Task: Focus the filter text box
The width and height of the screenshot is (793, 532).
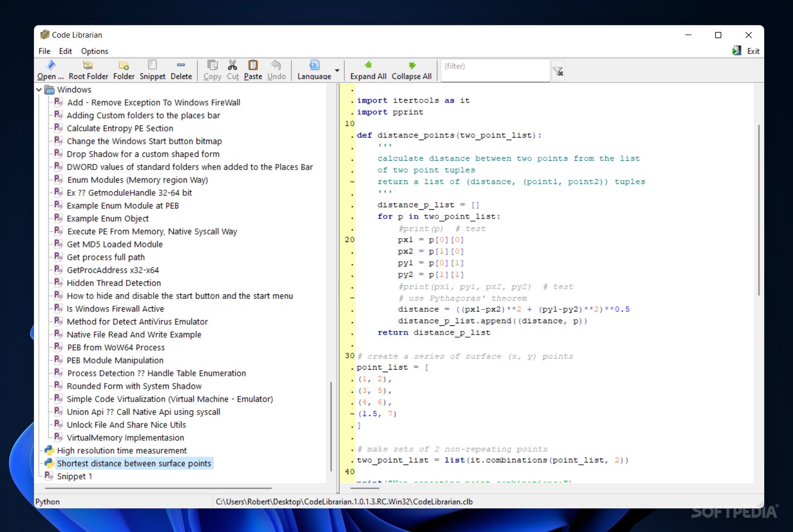Action: [495, 71]
